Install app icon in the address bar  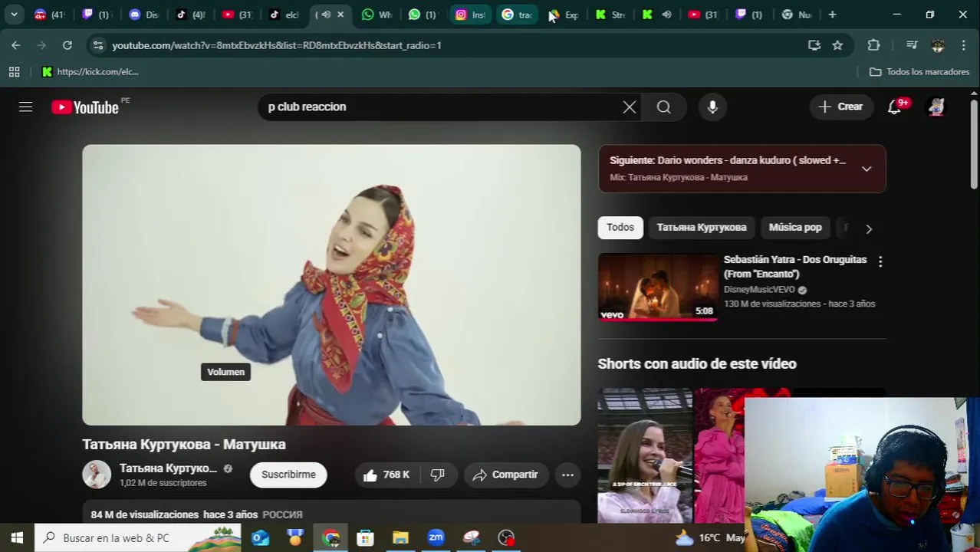814,45
